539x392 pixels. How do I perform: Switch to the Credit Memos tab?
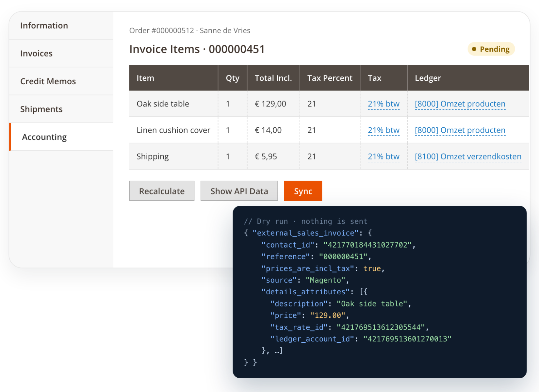click(61, 81)
